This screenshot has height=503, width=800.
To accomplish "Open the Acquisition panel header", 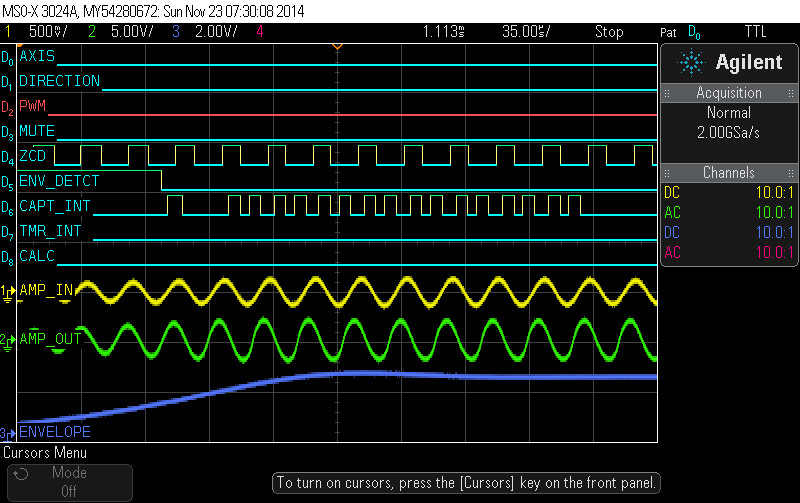I will click(x=729, y=93).
